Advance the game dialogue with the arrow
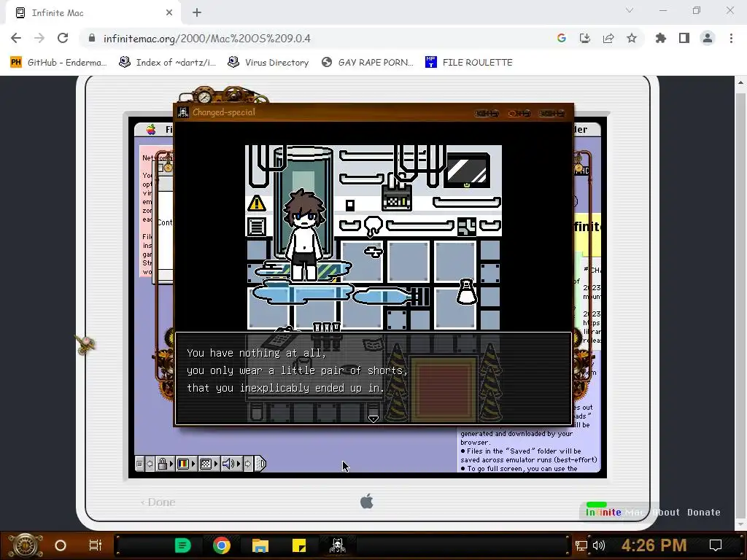This screenshot has height=560, width=747. pyautogui.click(x=373, y=419)
